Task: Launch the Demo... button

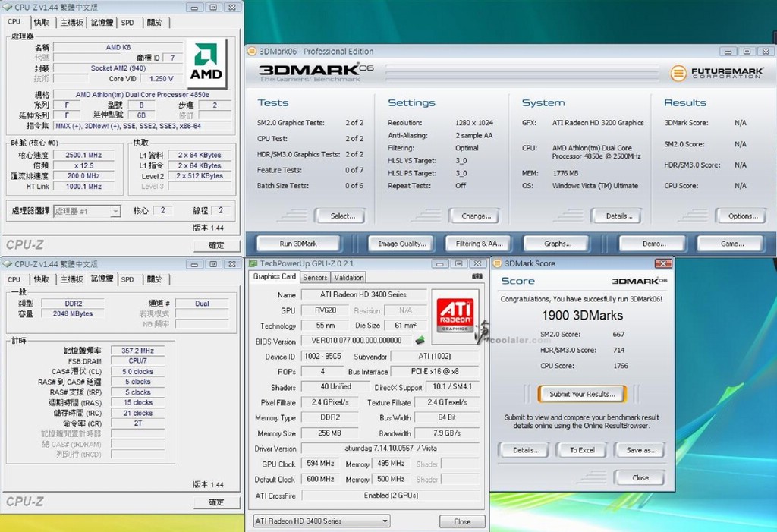Action: point(654,244)
